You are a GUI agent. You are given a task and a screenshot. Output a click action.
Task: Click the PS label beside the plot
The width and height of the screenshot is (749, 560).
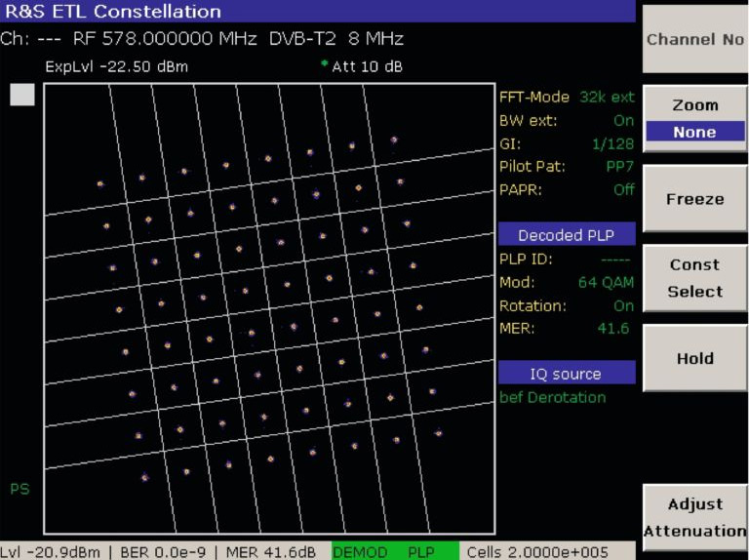click(x=20, y=489)
